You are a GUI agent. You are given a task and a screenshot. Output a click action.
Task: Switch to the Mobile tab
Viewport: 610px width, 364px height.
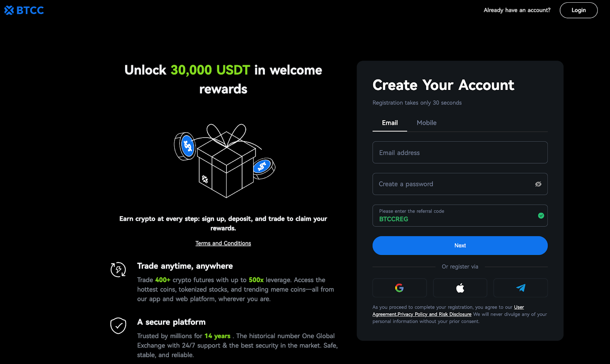427,123
